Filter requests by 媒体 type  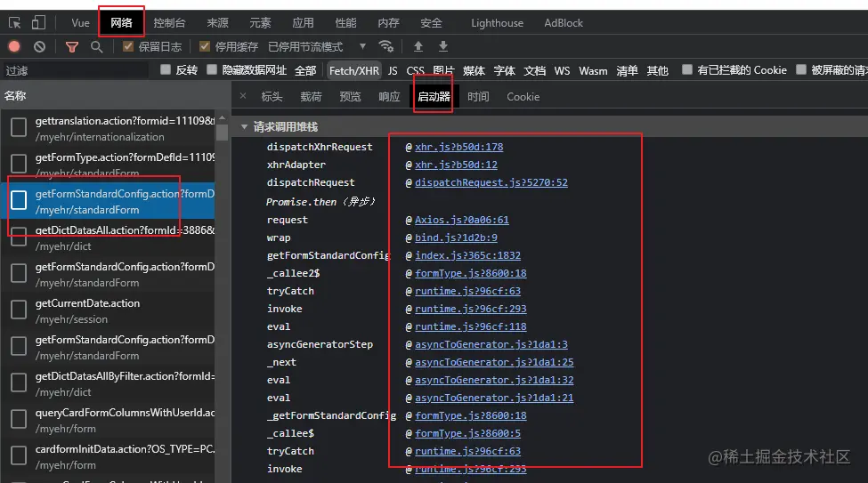[x=474, y=70]
